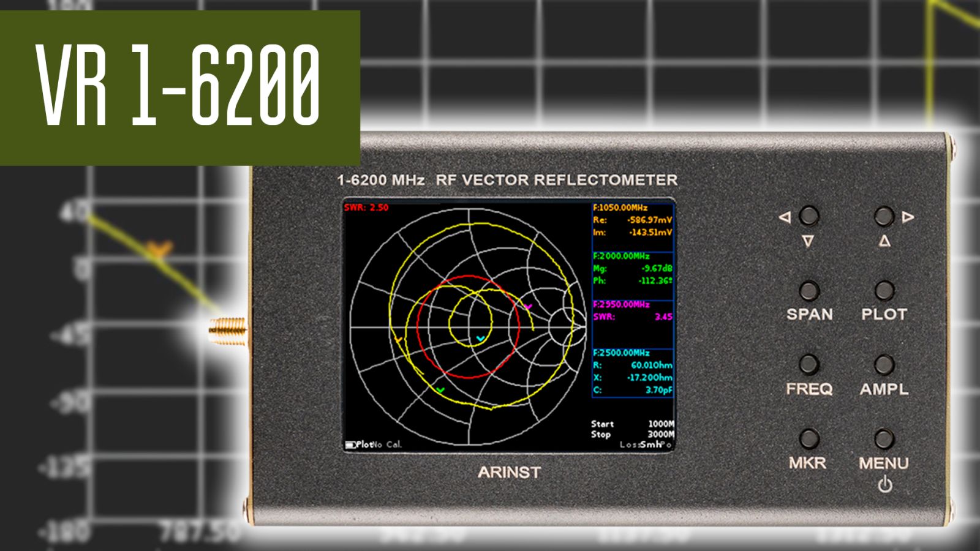Screen dimensions: 980x551
Task: Push the right/up arrow button on the device
Action: click(x=884, y=216)
